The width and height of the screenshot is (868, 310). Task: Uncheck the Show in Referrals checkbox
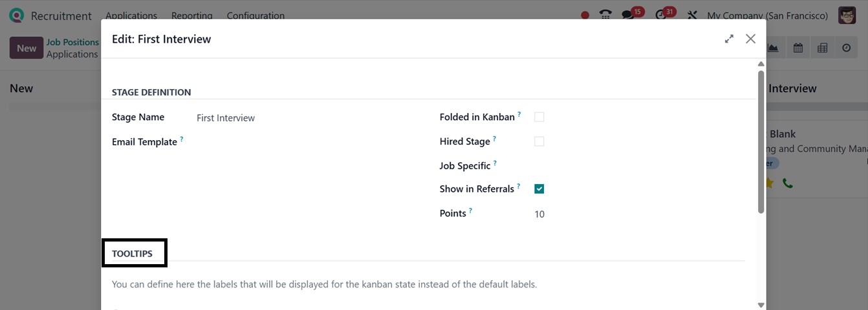click(539, 189)
